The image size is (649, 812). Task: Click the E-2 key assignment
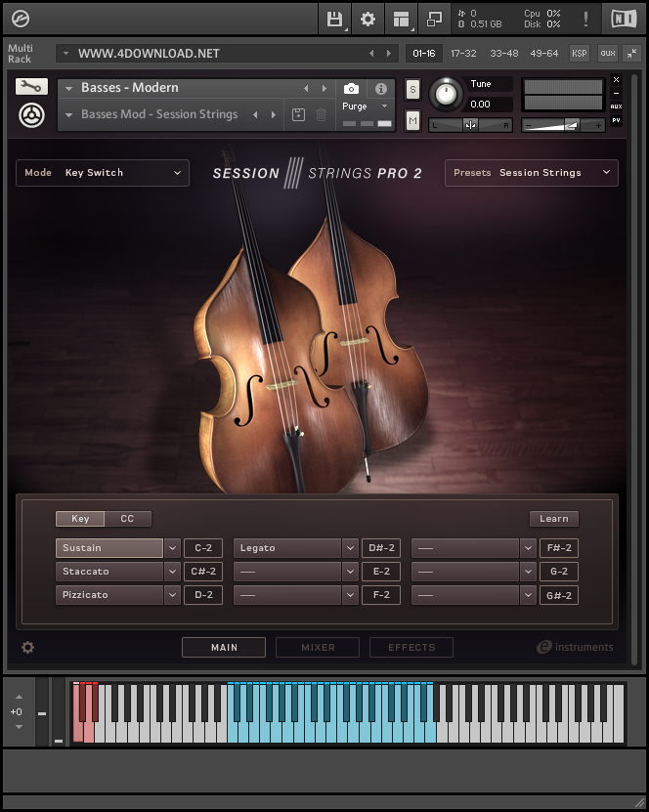(x=381, y=572)
